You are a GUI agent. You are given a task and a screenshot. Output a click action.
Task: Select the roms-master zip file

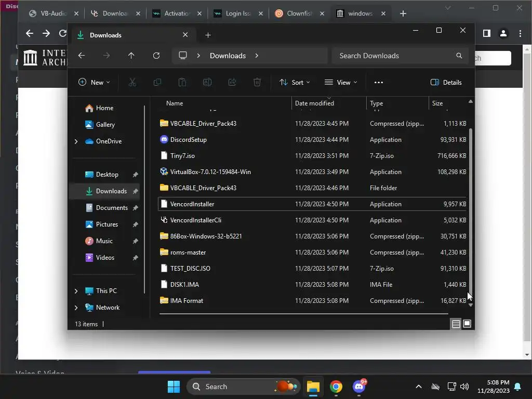[312, 252]
